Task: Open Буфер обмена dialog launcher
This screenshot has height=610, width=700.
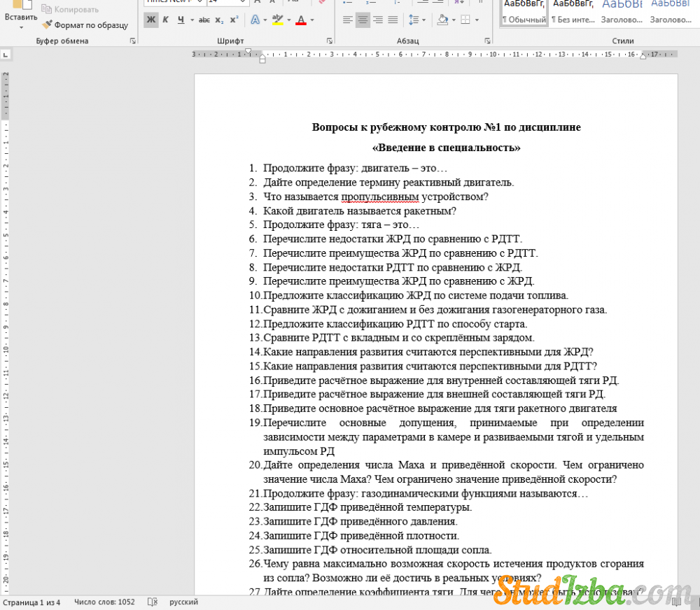Action: tap(133, 41)
